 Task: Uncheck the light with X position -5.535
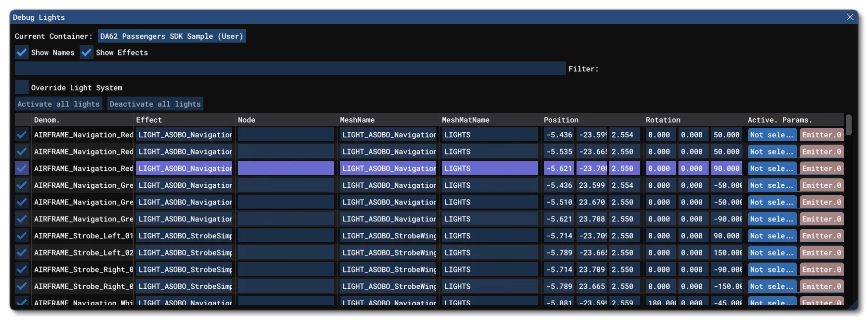coord(21,151)
